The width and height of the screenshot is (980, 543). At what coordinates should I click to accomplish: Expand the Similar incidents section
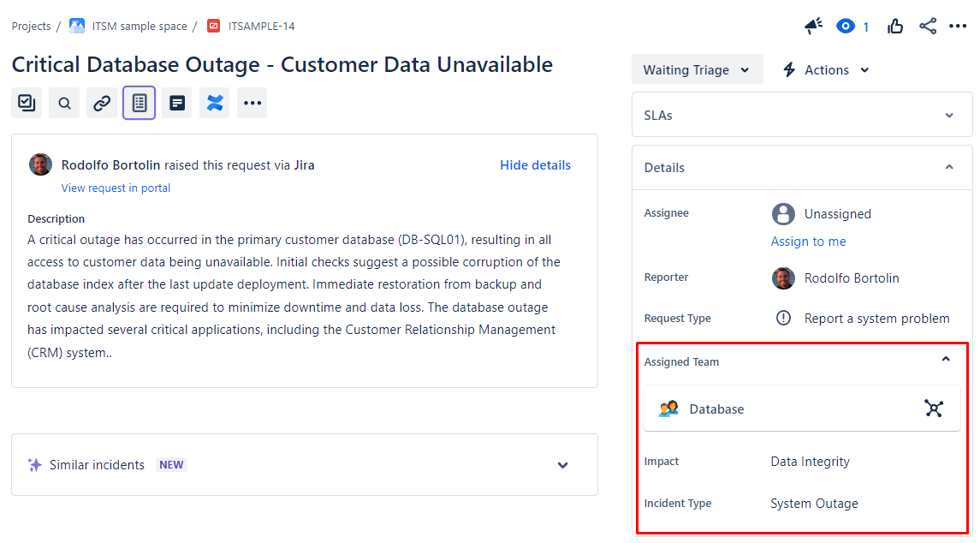[x=562, y=465]
